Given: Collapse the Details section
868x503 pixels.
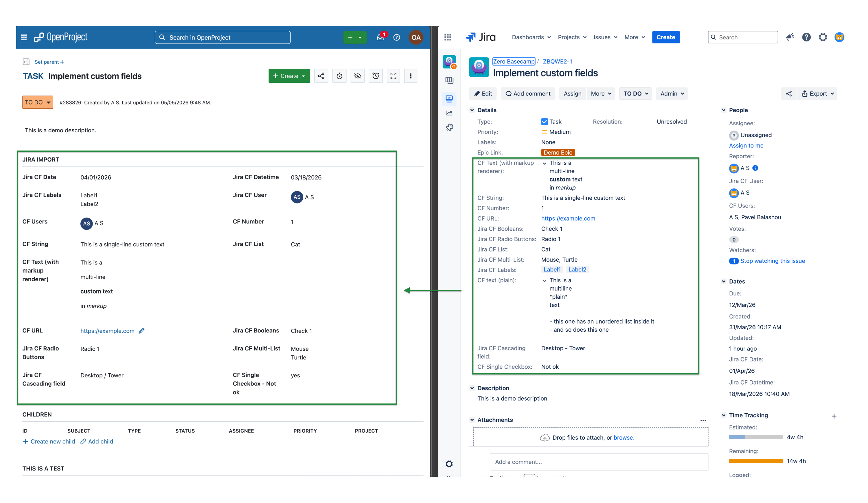Looking at the screenshot, I should (472, 110).
